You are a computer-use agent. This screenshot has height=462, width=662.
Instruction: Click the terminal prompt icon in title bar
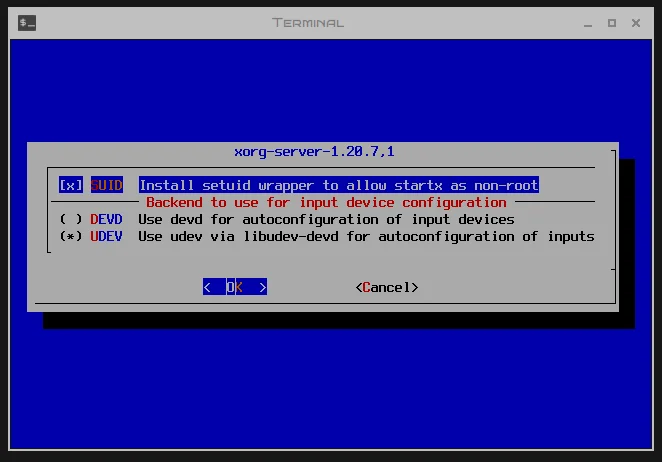click(27, 23)
